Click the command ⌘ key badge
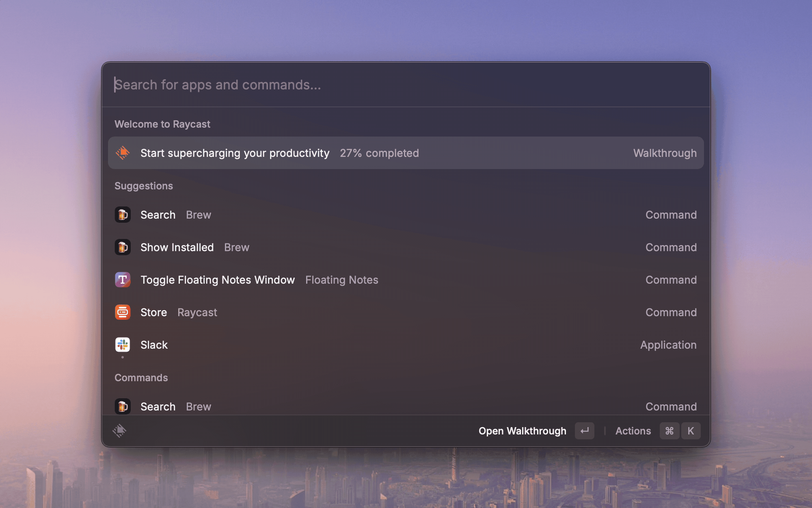812x508 pixels. 669,431
